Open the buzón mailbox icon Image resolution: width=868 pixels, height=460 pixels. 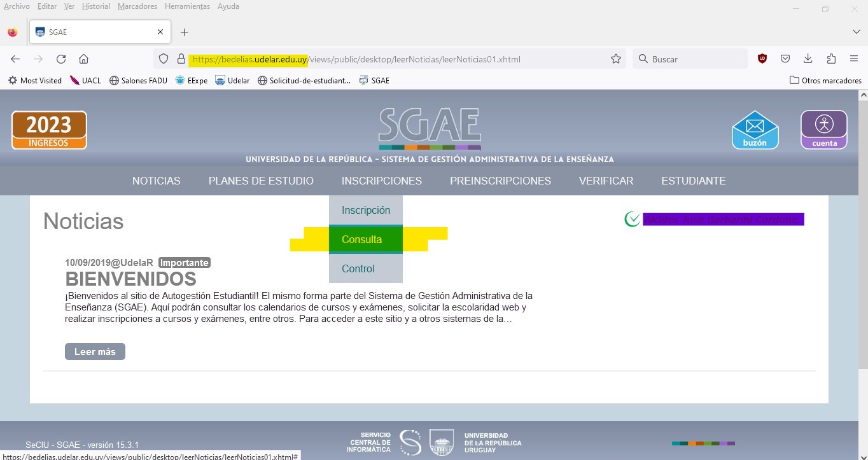point(755,130)
